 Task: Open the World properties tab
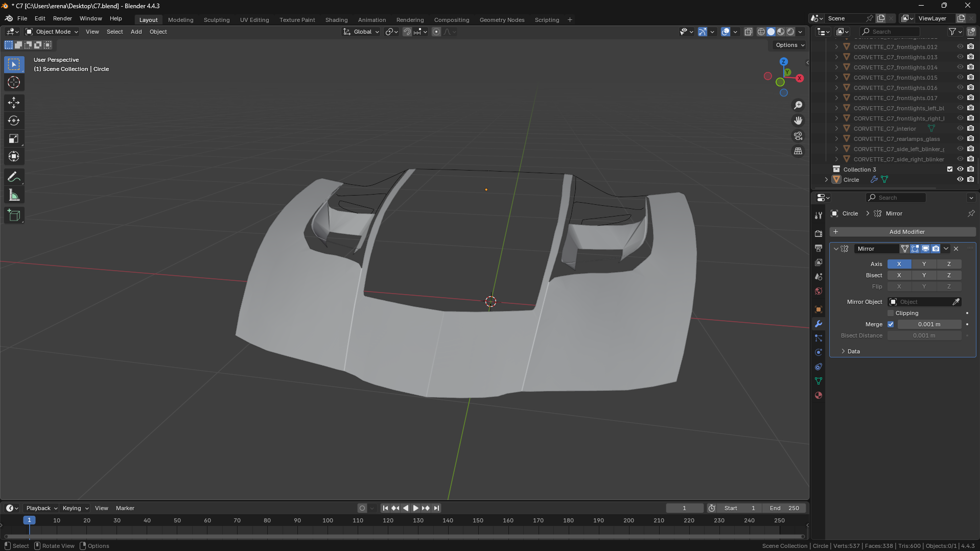tap(819, 291)
